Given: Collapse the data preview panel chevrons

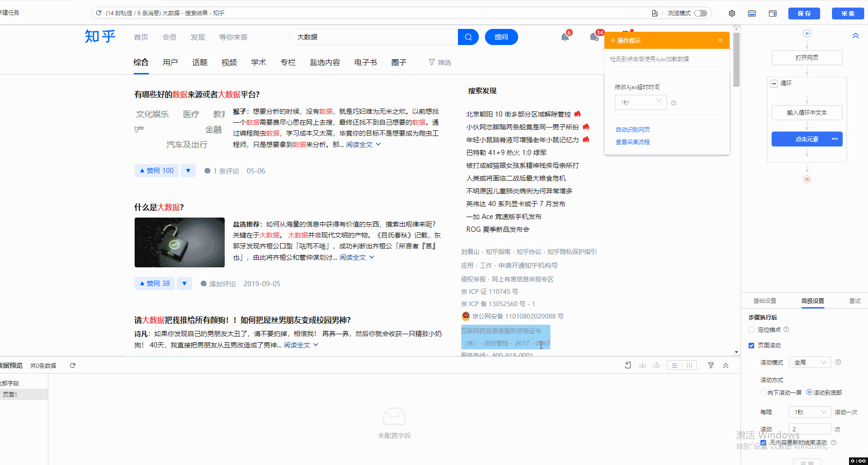Looking at the screenshot, I should [726, 365].
